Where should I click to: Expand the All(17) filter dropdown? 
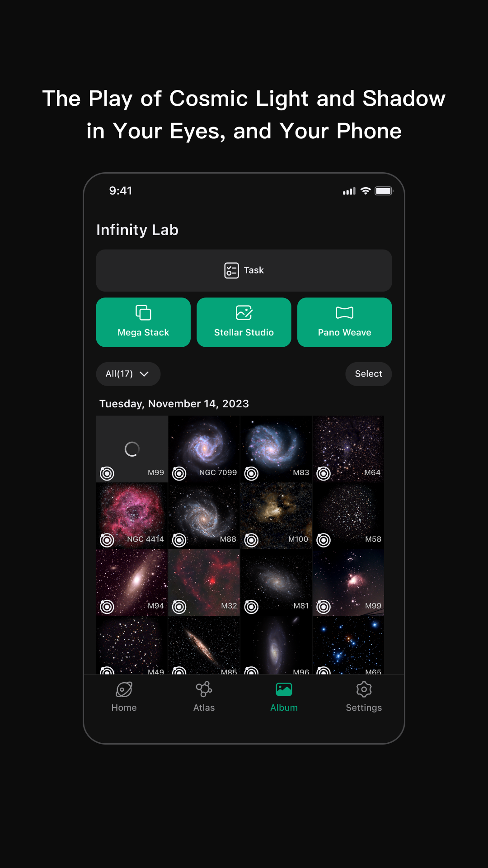point(128,374)
